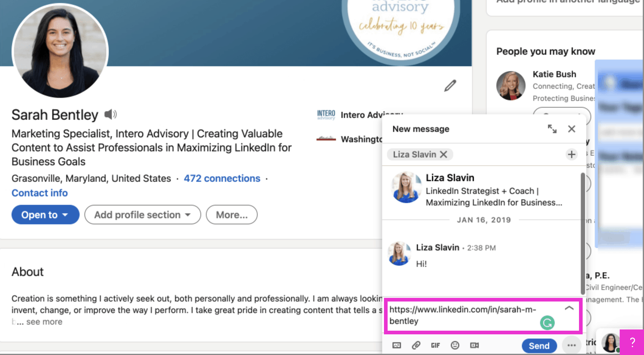Viewport: 644px width, 355px height.
Task: Open Add profile section dropdown
Action: [x=142, y=215]
